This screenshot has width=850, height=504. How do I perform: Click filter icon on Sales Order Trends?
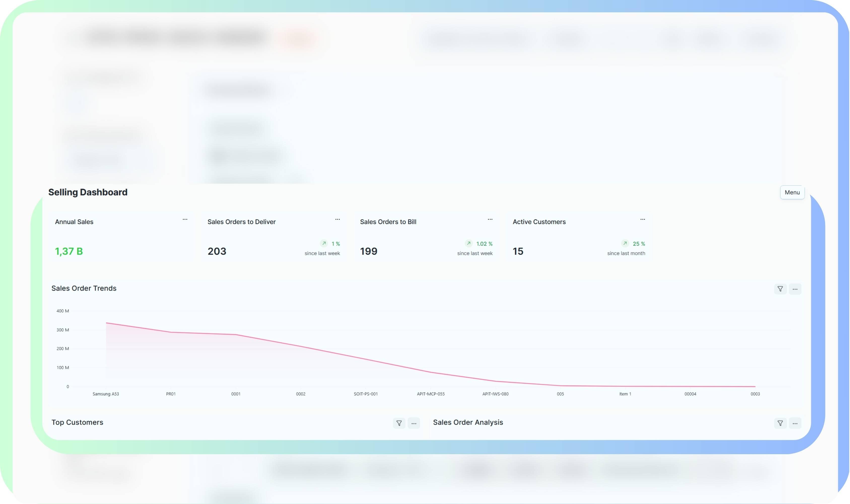click(x=780, y=289)
